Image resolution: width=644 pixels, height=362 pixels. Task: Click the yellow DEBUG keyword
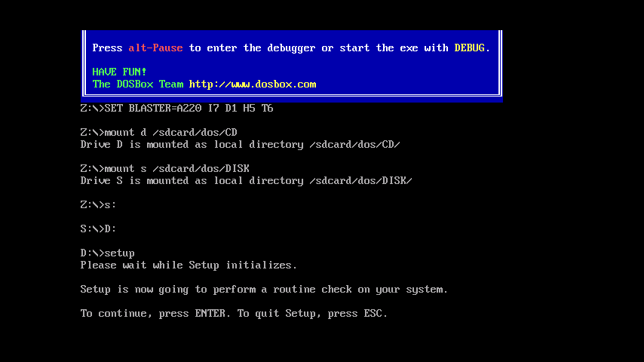tap(470, 48)
